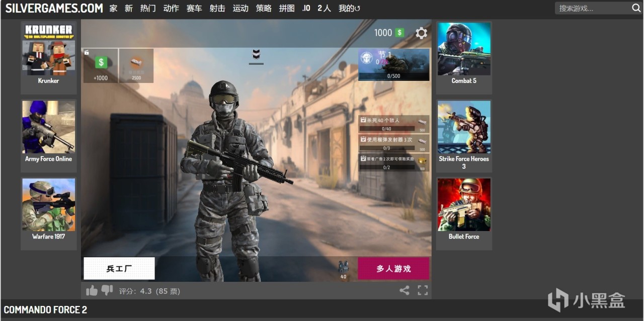Select the 2500 ammo crate item
644x321 pixels.
136,65
